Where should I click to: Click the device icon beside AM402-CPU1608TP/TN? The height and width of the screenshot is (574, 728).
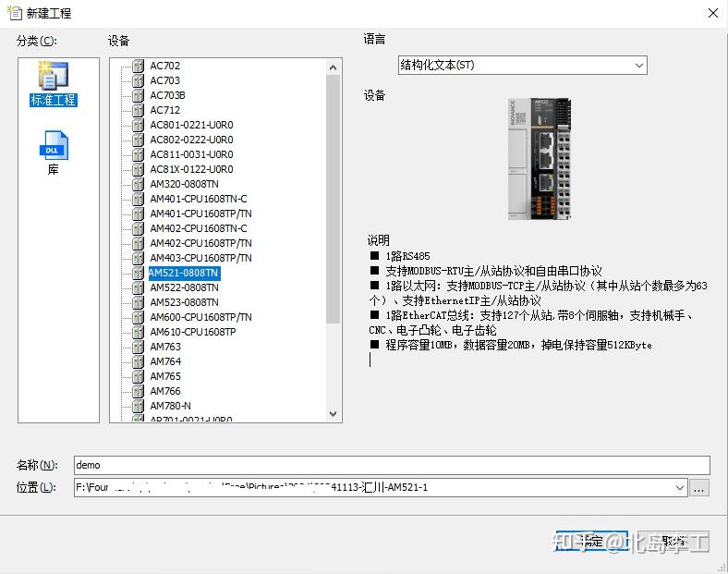coord(138,243)
